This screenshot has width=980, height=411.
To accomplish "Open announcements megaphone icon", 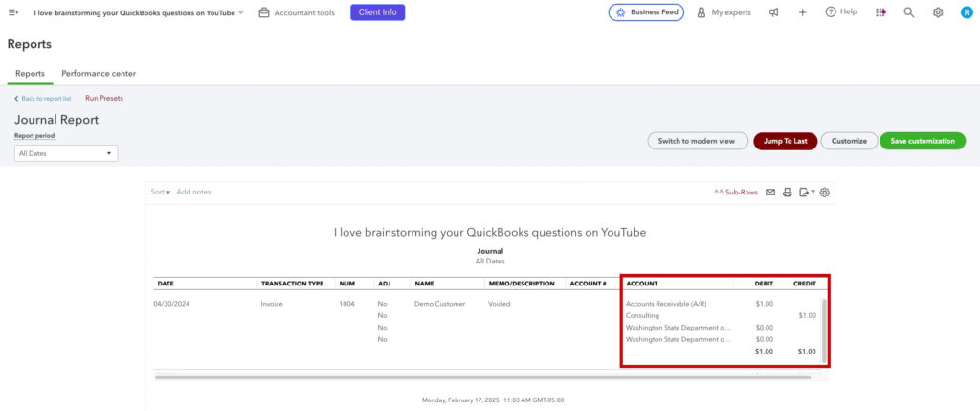I will (773, 12).
